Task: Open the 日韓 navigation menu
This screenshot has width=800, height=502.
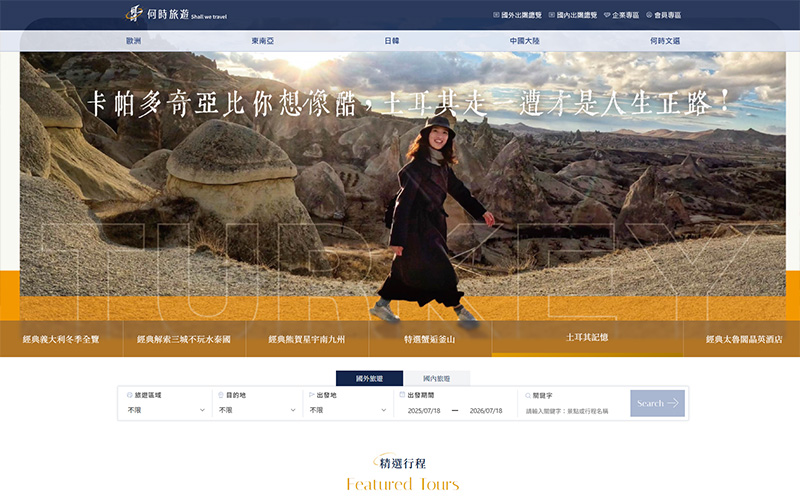Action: coord(392,41)
